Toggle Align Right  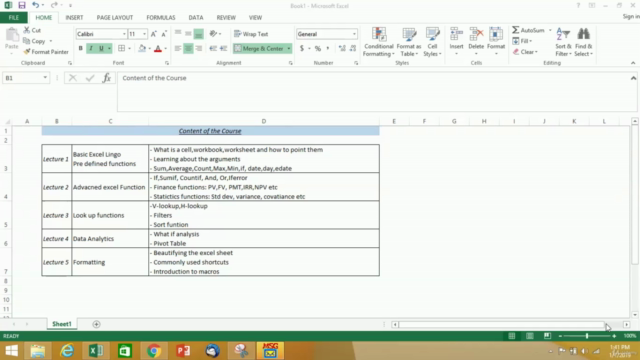point(198,48)
